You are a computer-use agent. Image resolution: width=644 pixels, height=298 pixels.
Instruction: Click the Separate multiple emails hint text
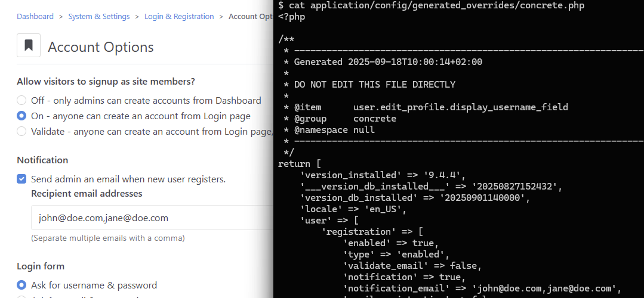tap(108, 238)
